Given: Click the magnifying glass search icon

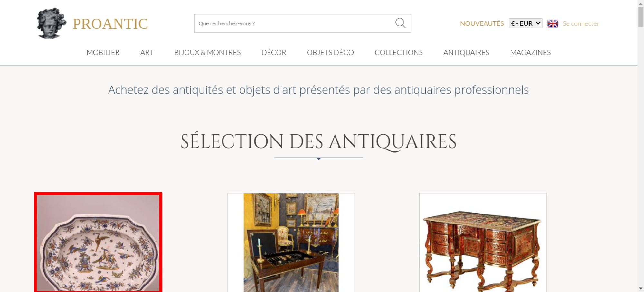Looking at the screenshot, I should [x=400, y=23].
